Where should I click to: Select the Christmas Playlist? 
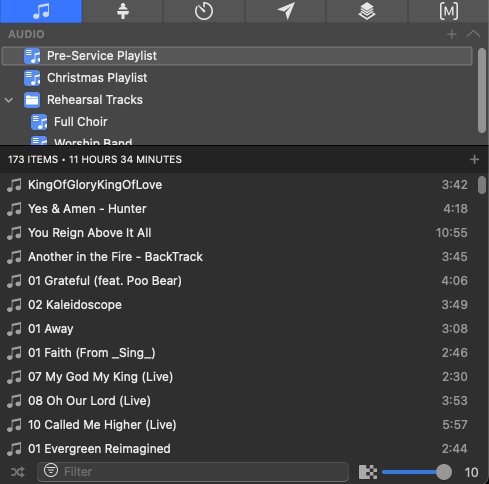point(237,78)
